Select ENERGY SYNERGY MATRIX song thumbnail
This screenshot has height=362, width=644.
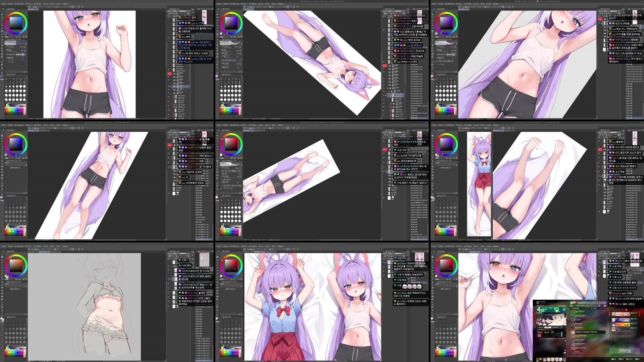click(x=573, y=332)
